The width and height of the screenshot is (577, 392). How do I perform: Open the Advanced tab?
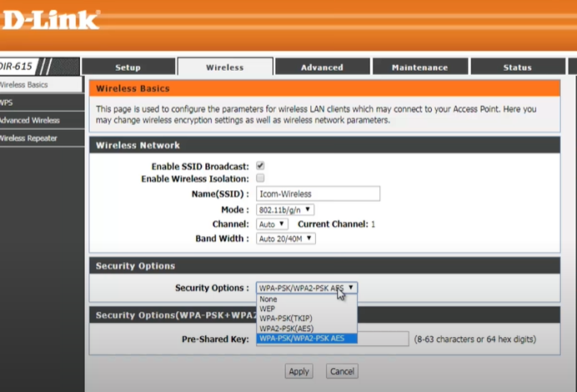pyautogui.click(x=322, y=68)
